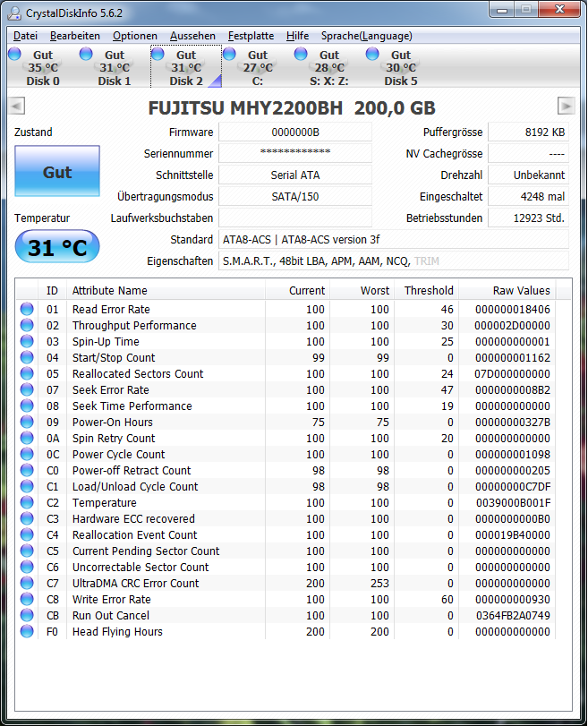Open the Optionen menu
The height and width of the screenshot is (726, 588).
pyautogui.click(x=135, y=36)
